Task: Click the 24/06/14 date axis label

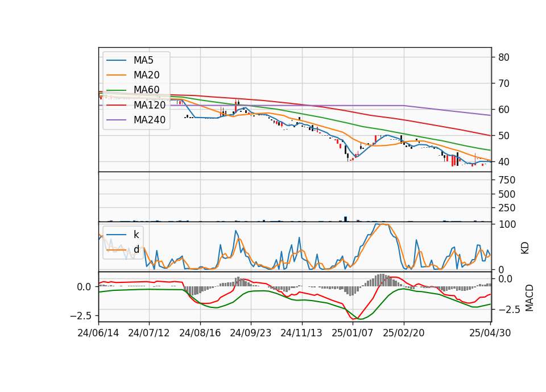Action: [98, 333]
